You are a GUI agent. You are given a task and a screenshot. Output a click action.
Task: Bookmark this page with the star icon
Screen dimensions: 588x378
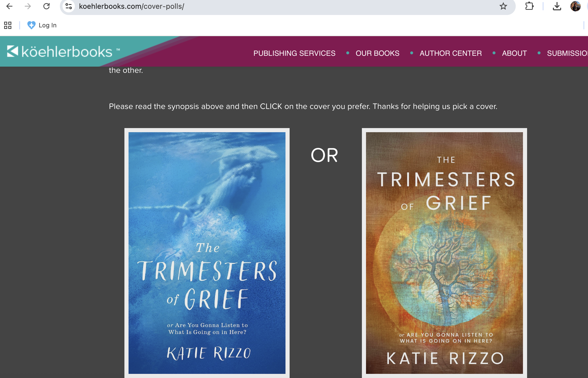(x=503, y=6)
